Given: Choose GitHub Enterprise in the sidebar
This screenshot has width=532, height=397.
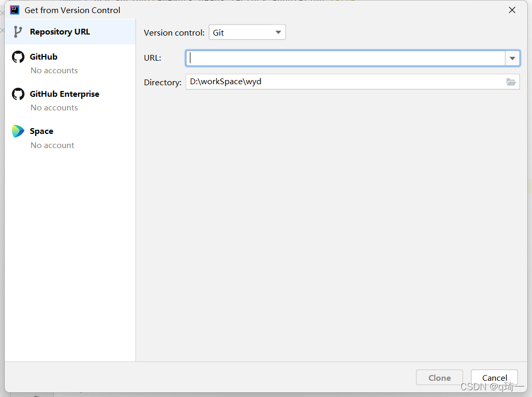Looking at the screenshot, I should click(70, 100).
